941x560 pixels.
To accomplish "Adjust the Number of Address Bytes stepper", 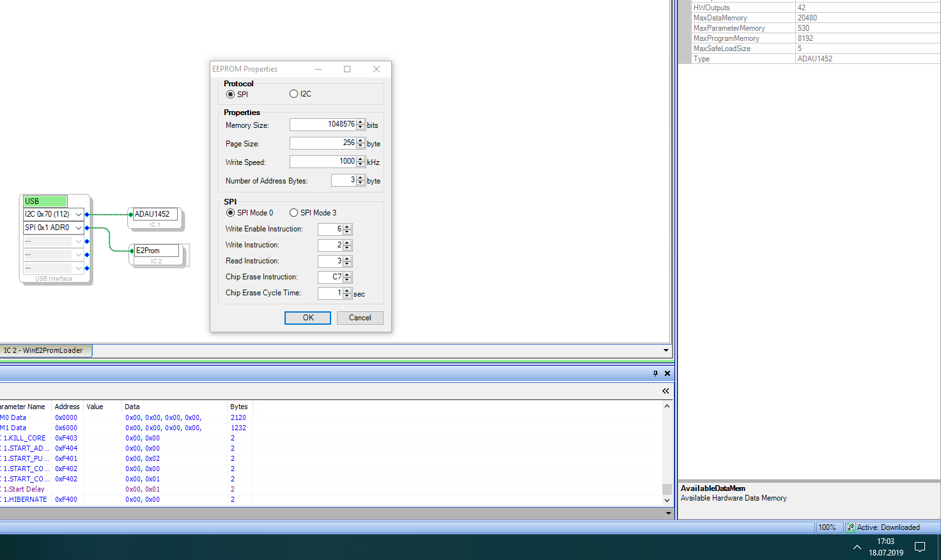I will (361, 180).
